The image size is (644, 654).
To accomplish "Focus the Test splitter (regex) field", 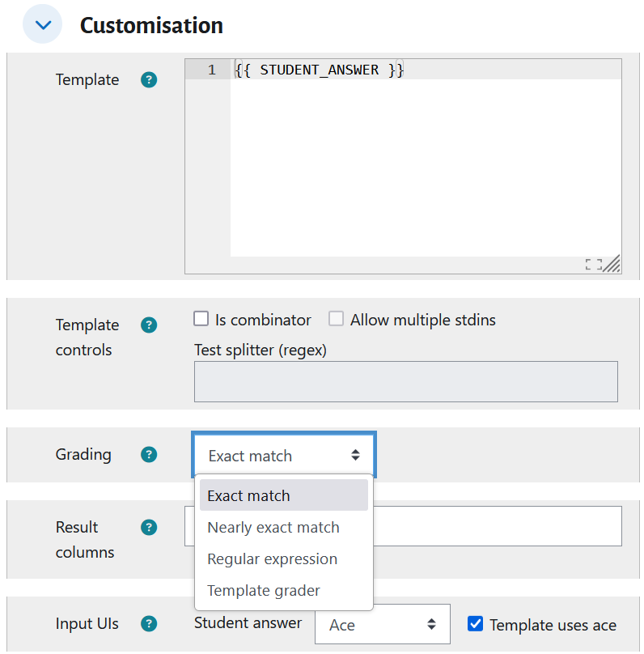I will (x=406, y=382).
